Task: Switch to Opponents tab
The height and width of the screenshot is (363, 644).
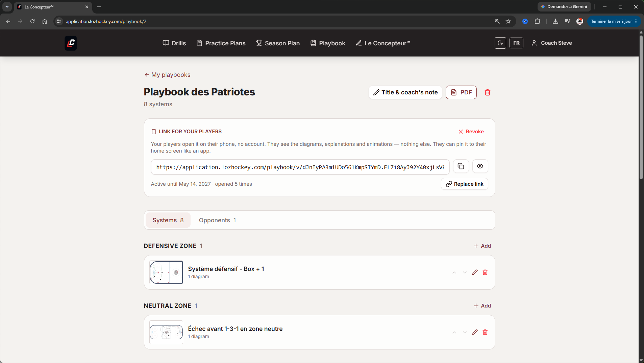Action: (x=217, y=220)
